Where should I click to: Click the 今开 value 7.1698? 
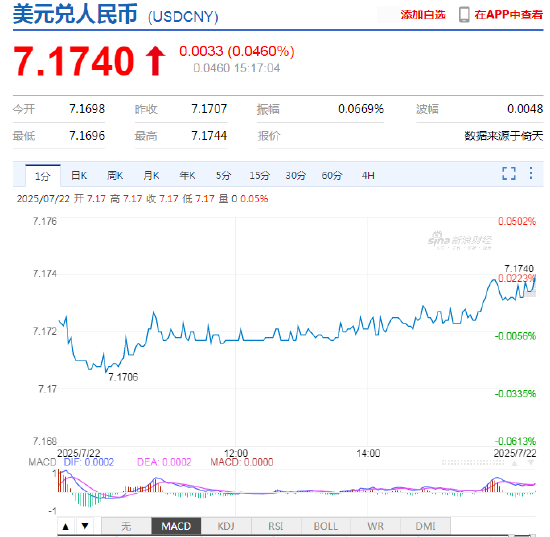[x=87, y=109]
